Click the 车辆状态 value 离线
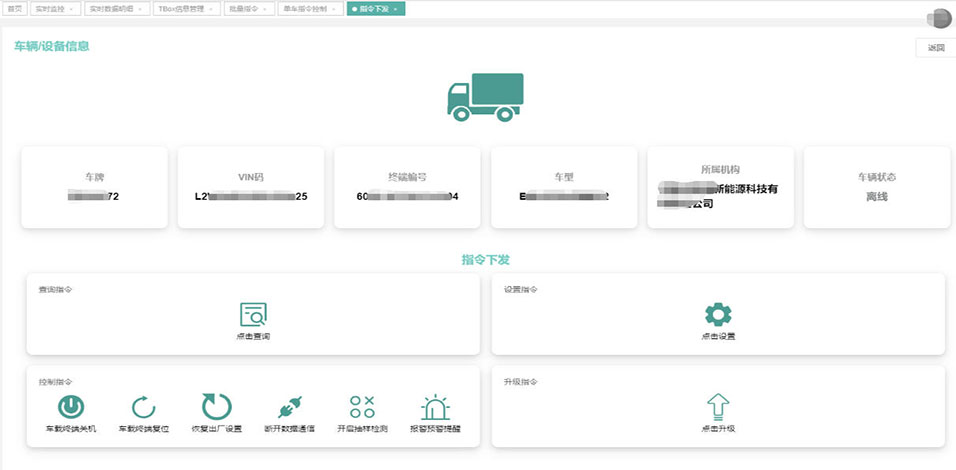Image resolution: width=956 pixels, height=470 pixels. pyautogui.click(x=877, y=197)
